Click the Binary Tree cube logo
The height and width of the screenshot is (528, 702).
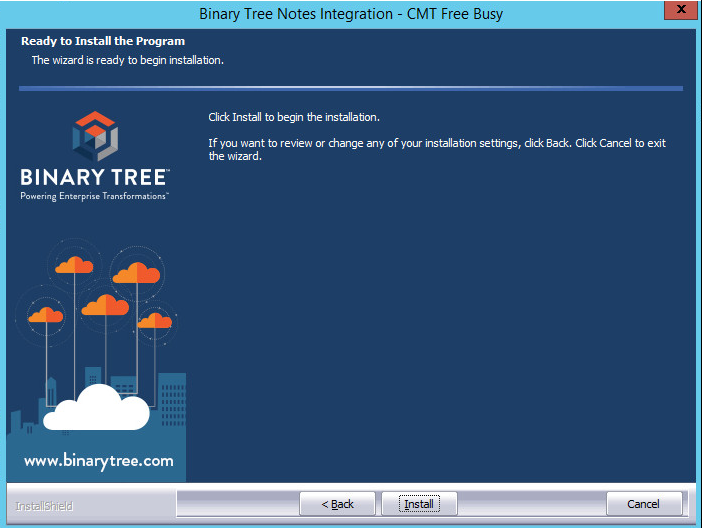point(95,136)
